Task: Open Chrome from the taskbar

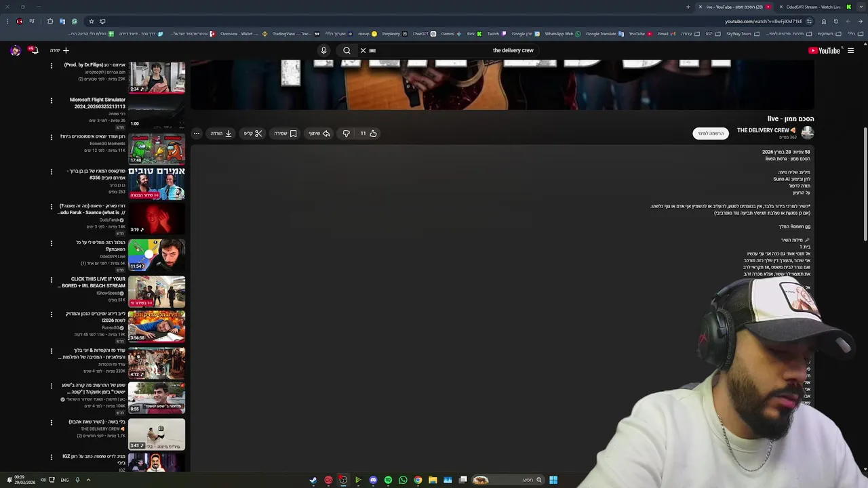Action: point(418,480)
